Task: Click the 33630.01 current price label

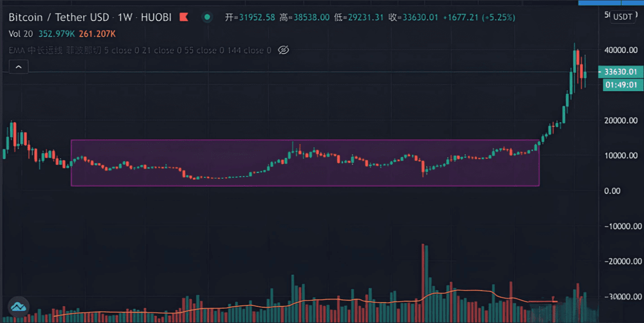Action: (x=620, y=72)
